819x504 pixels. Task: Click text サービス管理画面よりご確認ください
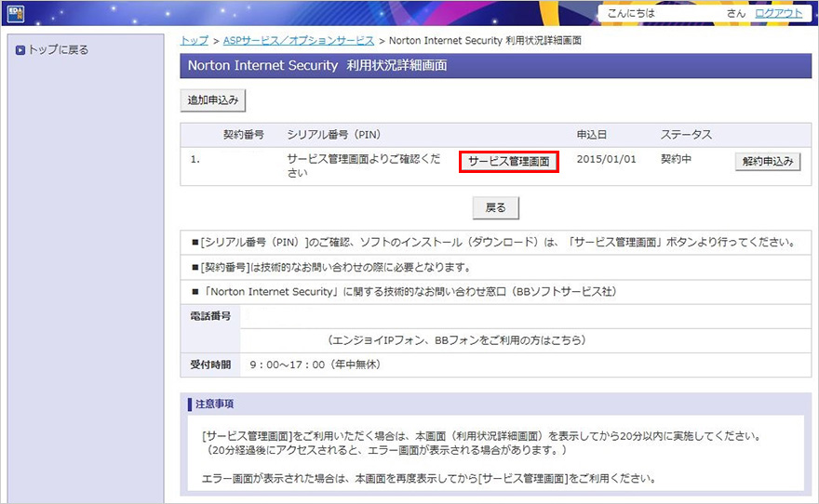click(x=364, y=166)
